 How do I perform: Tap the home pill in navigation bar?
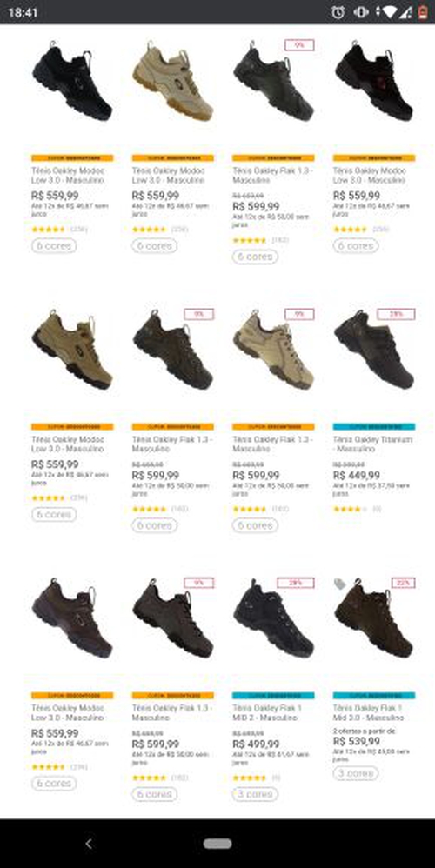217,844
